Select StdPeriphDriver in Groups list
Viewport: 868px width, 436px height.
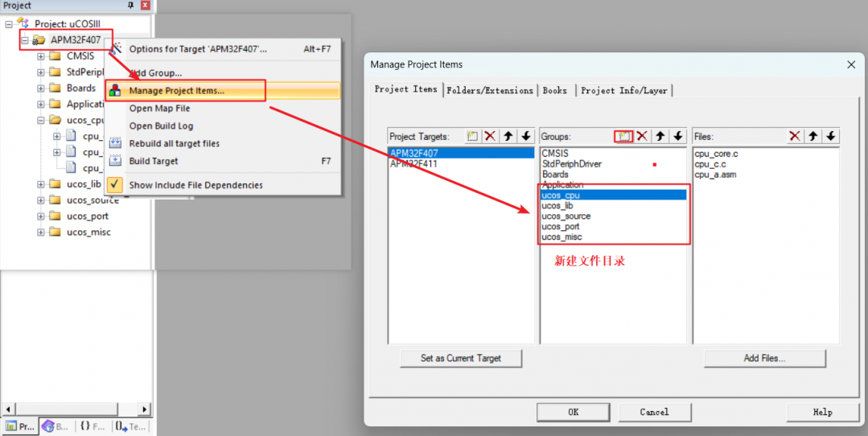pos(613,164)
